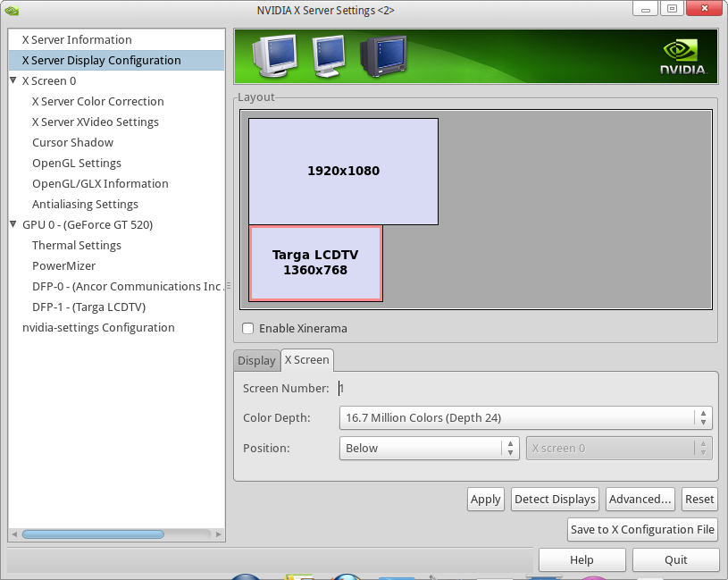This screenshot has height=580, width=728.
Task: Close the NVIDIA settings window
Action: pyautogui.click(x=704, y=9)
